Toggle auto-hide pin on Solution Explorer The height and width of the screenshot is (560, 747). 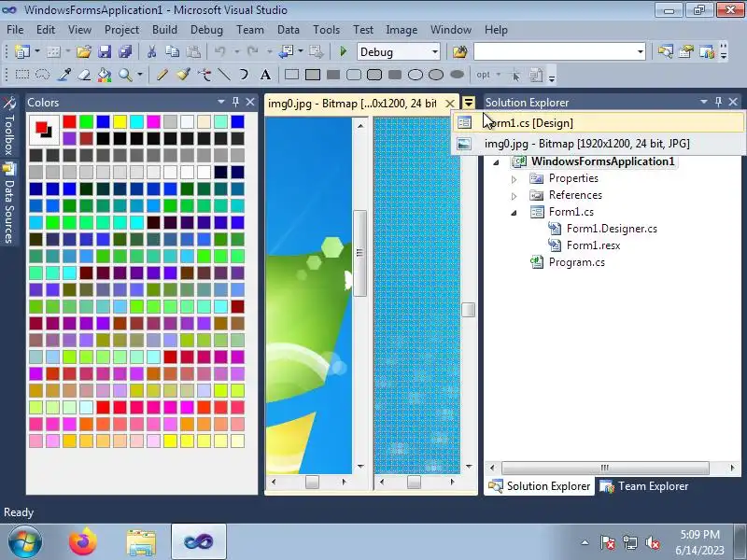718,102
